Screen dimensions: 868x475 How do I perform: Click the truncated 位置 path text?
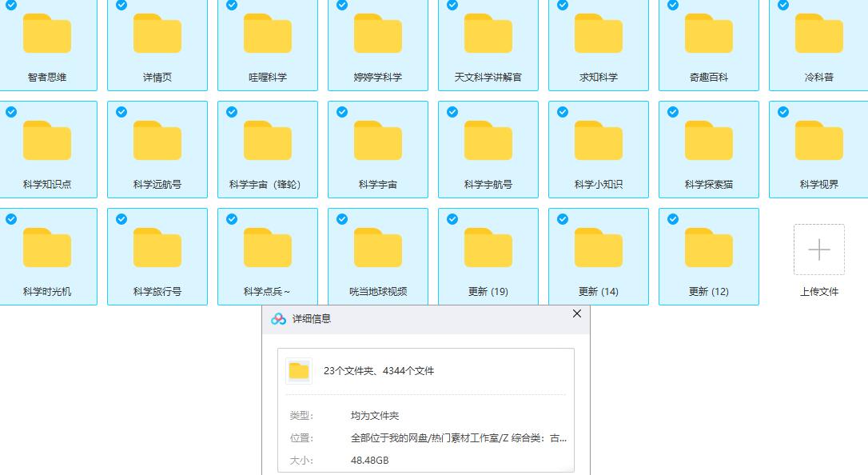458,438
